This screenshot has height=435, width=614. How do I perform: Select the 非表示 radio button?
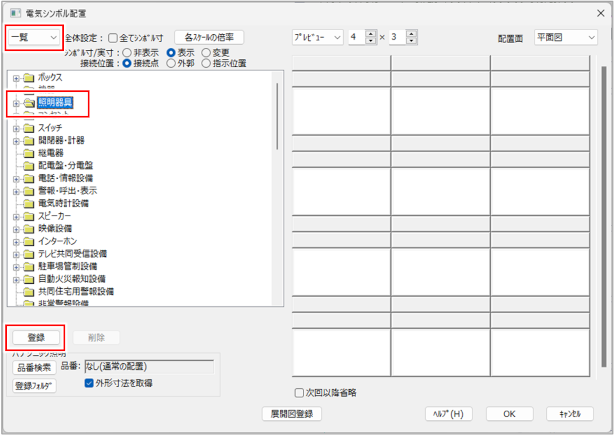point(127,52)
